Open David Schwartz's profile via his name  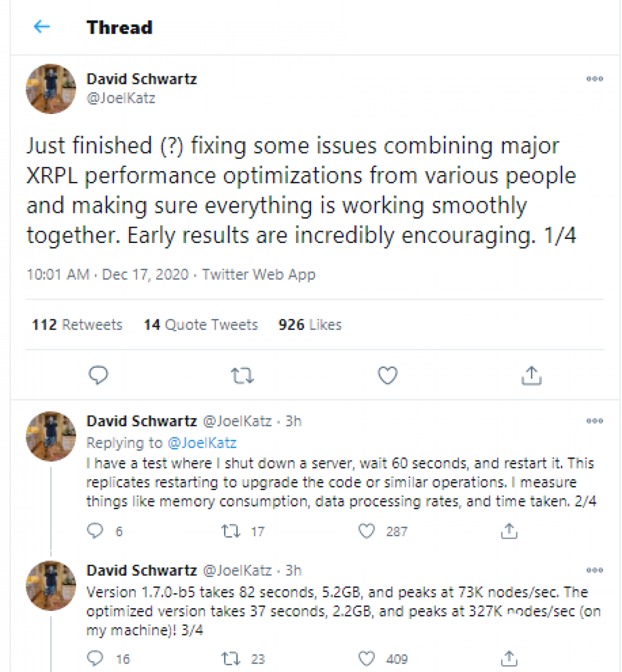pos(142,79)
